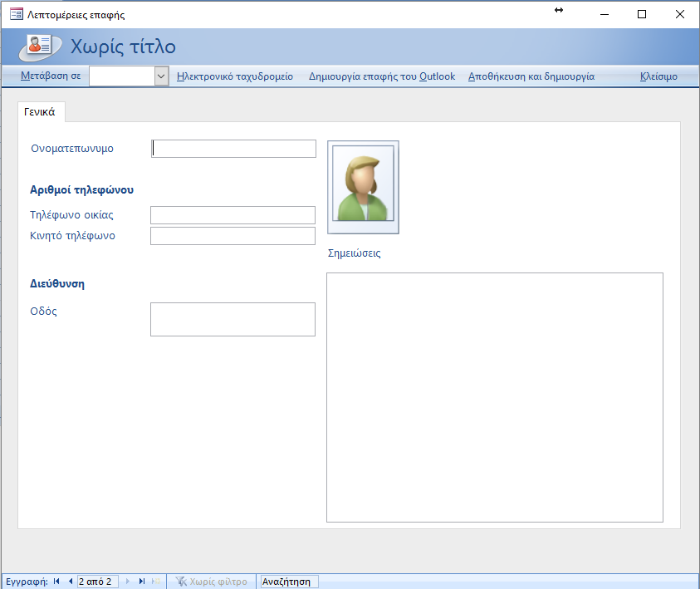Screen dimensions: 700x589
Task: Go to the next record
Action: [x=128, y=581]
